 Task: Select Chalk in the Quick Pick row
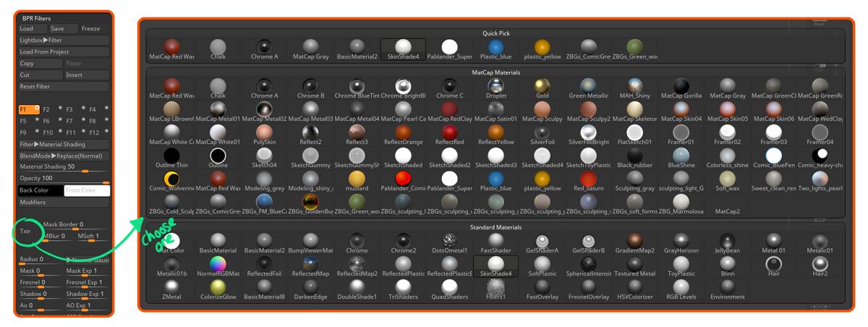point(218,49)
